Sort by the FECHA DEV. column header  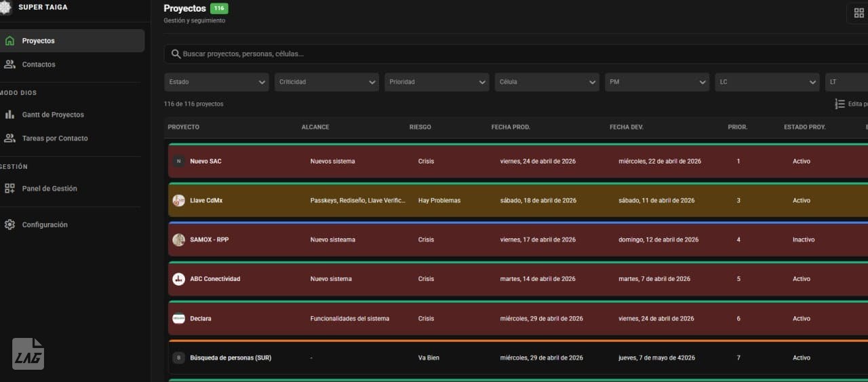pos(627,127)
